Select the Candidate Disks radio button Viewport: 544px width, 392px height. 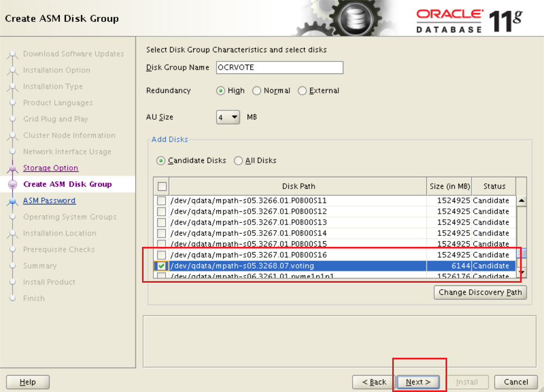160,161
